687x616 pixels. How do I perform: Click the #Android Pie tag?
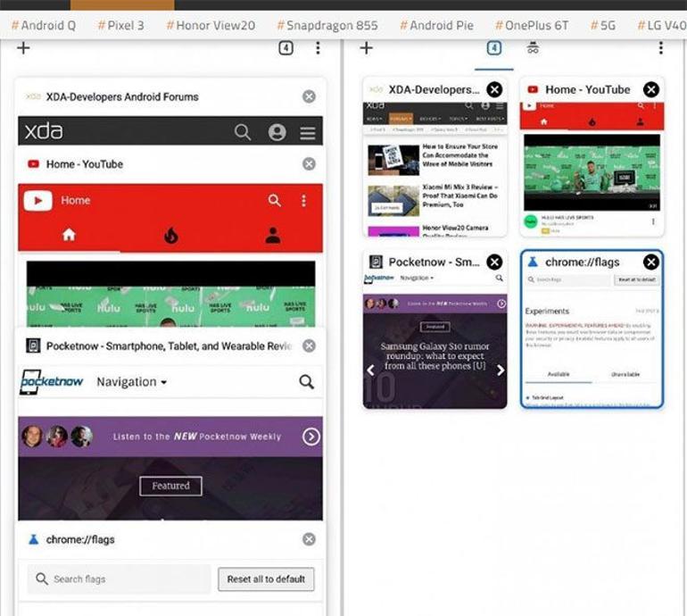tap(436, 25)
